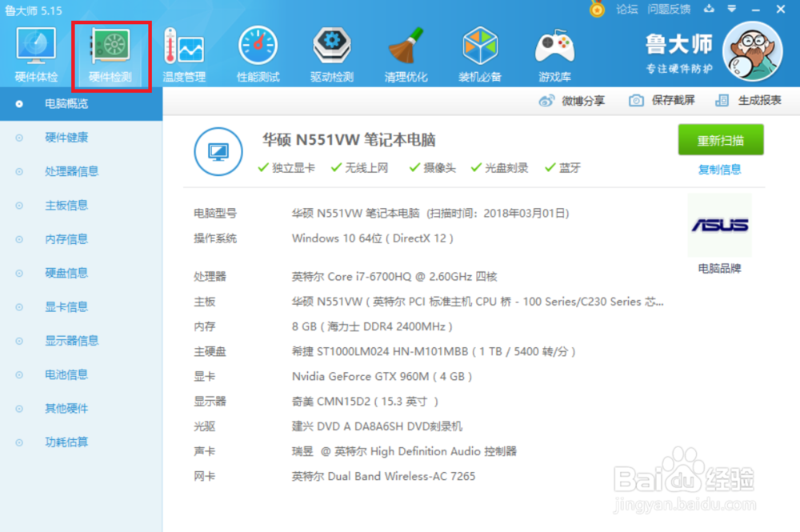800x532 pixels.
Task: Click the round computer monitor icon
Action: [218, 151]
